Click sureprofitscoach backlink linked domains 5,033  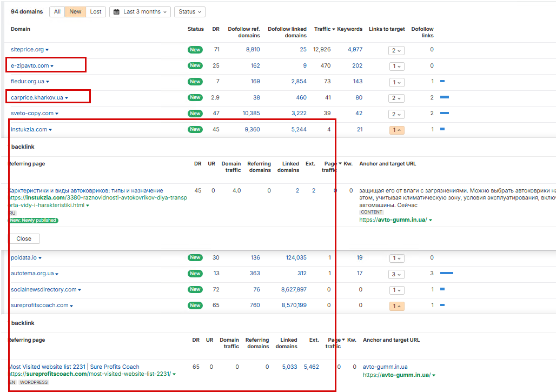coord(290,367)
